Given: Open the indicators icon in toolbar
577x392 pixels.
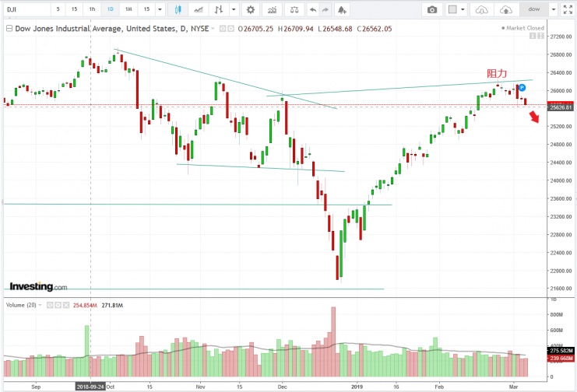Looking at the screenshot, I should coord(272,9).
